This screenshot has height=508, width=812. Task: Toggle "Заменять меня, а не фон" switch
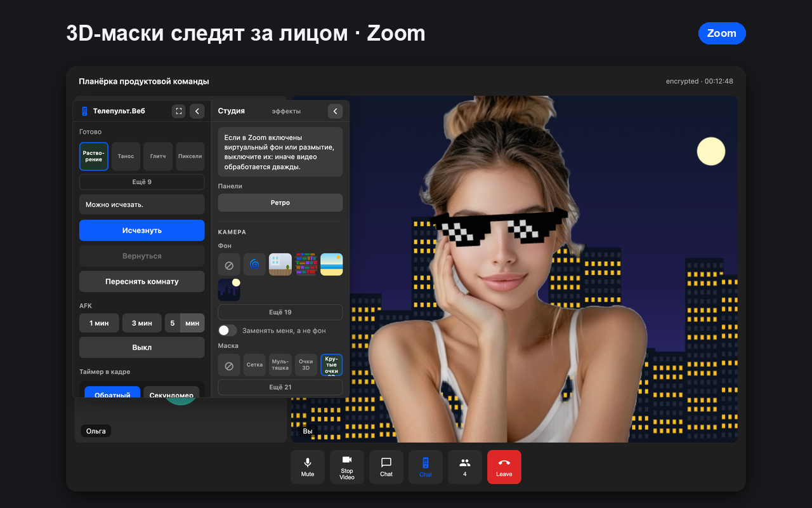click(x=228, y=330)
